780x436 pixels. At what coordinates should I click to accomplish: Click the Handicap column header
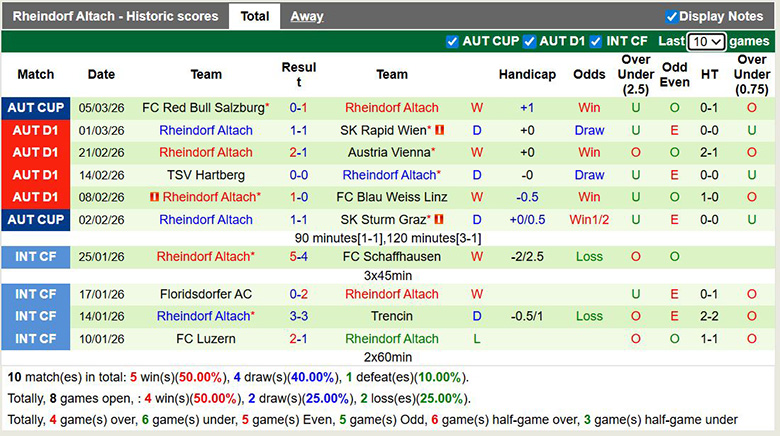click(527, 75)
